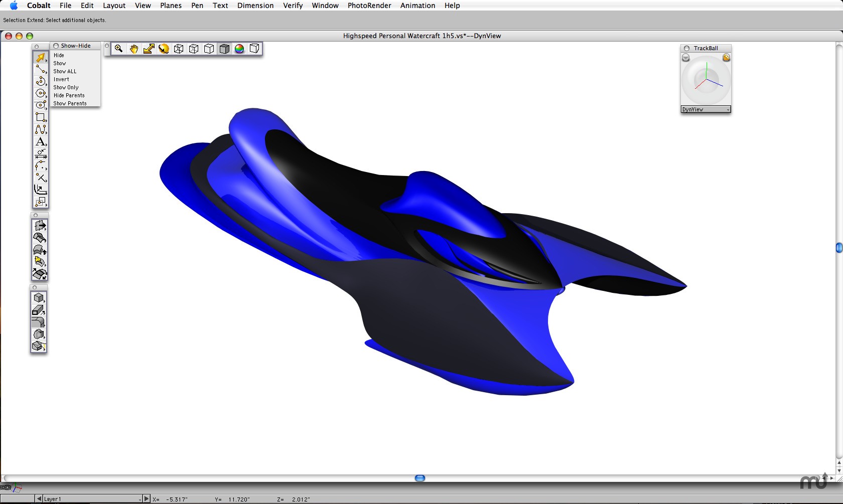Choose the Text tool
The width and height of the screenshot is (843, 504).
coord(40,142)
